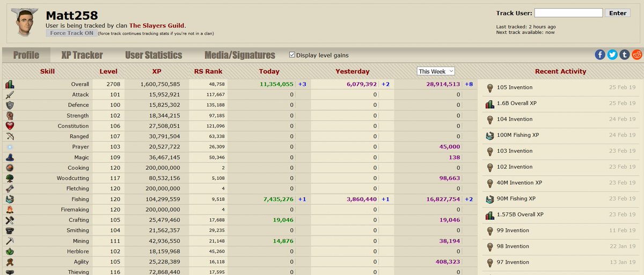Viewport: 644px width, 275px height.
Task: Toggle the Force Track ON button
Action: point(70,33)
